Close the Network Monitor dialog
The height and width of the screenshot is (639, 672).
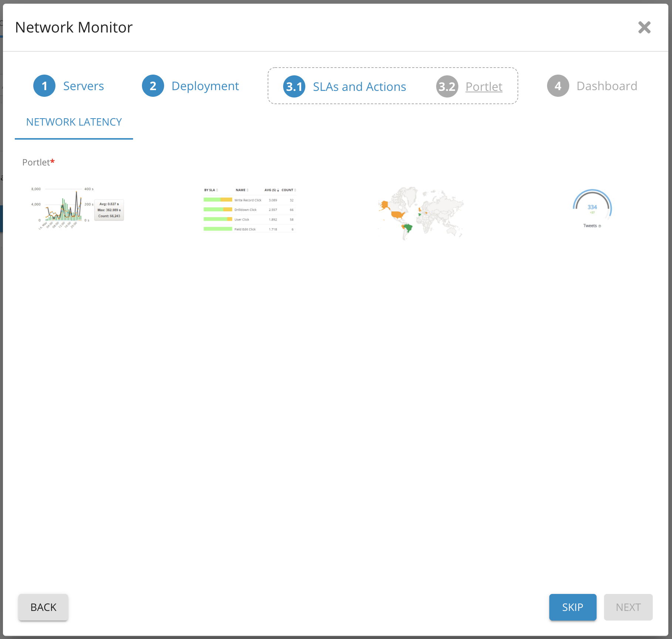pyautogui.click(x=644, y=27)
